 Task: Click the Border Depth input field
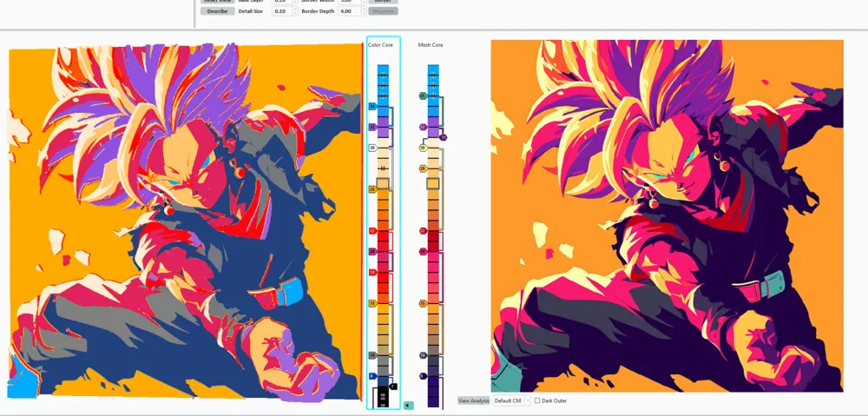(350, 11)
